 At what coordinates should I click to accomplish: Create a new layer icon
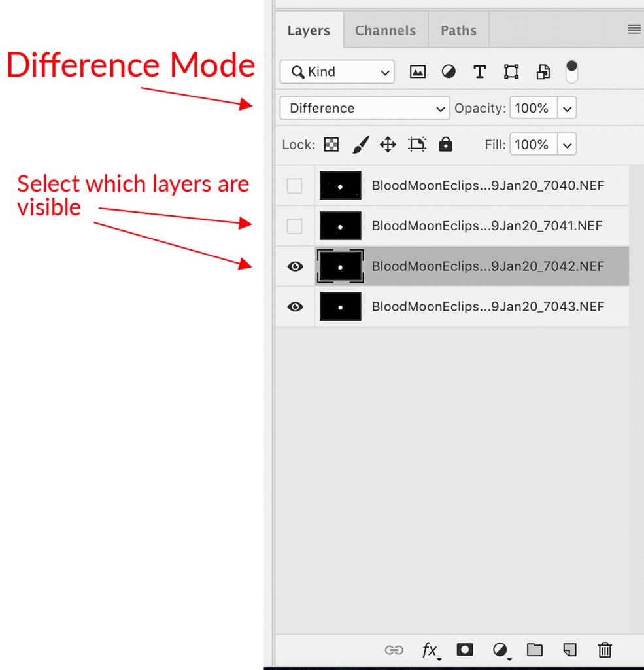[x=569, y=650]
